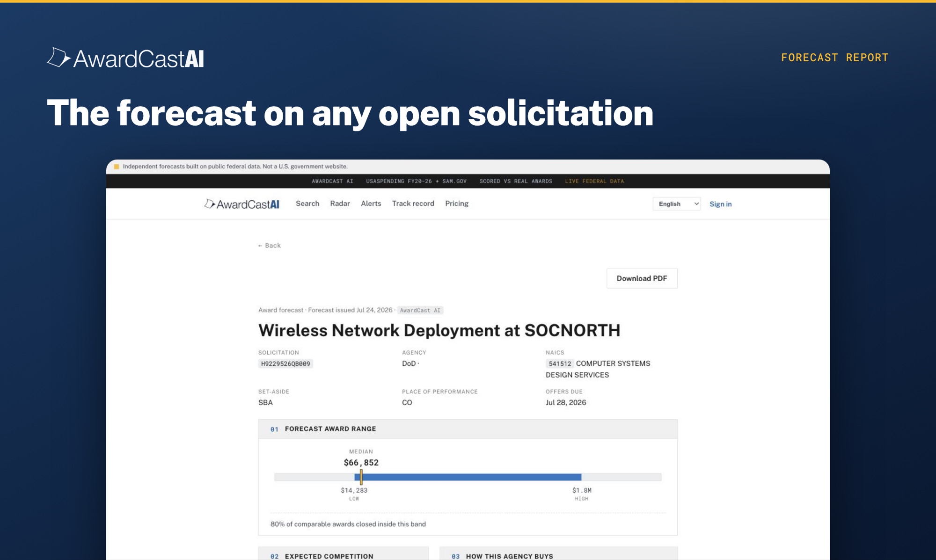Click the offers due date Jul 28, 2026
936x560 pixels.
point(566,402)
